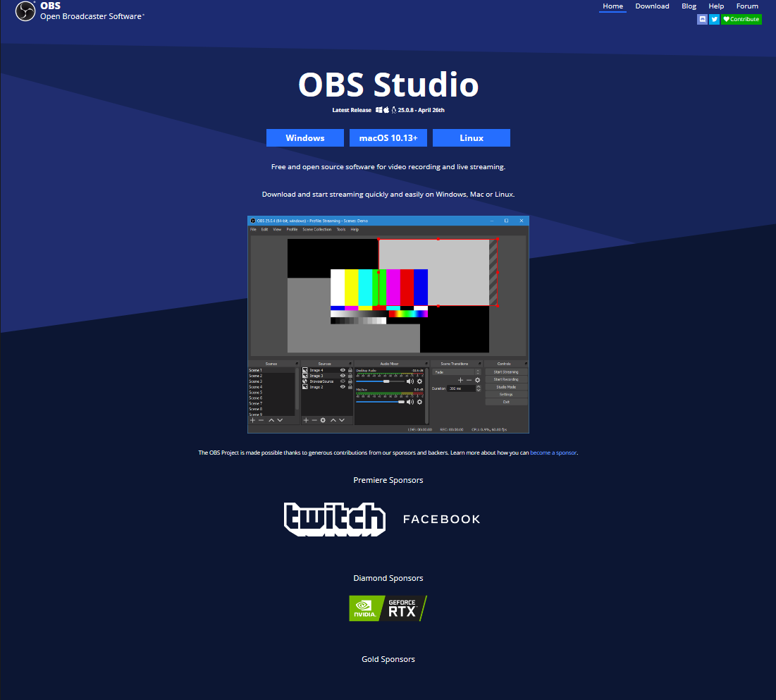Toggle the lock for Image 2 source

pos(350,386)
